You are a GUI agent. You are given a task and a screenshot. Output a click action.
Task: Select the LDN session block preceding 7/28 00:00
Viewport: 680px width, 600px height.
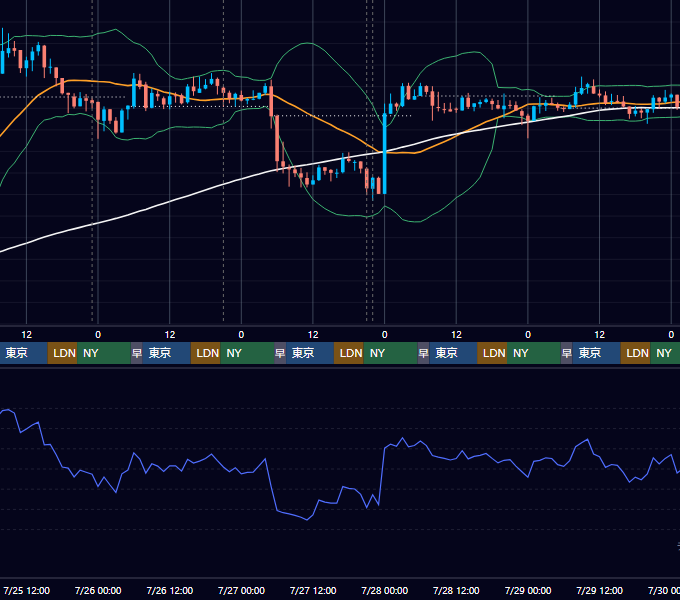[x=349, y=353]
